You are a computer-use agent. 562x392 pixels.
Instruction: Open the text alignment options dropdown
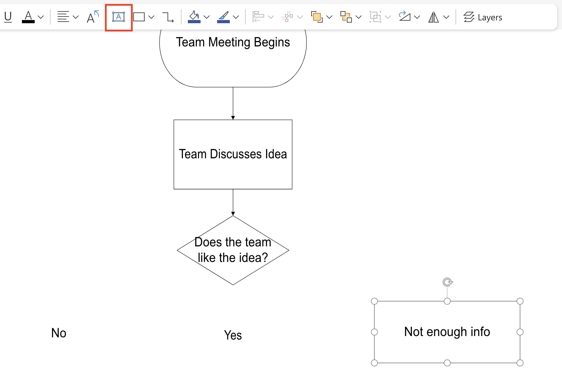[75, 17]
